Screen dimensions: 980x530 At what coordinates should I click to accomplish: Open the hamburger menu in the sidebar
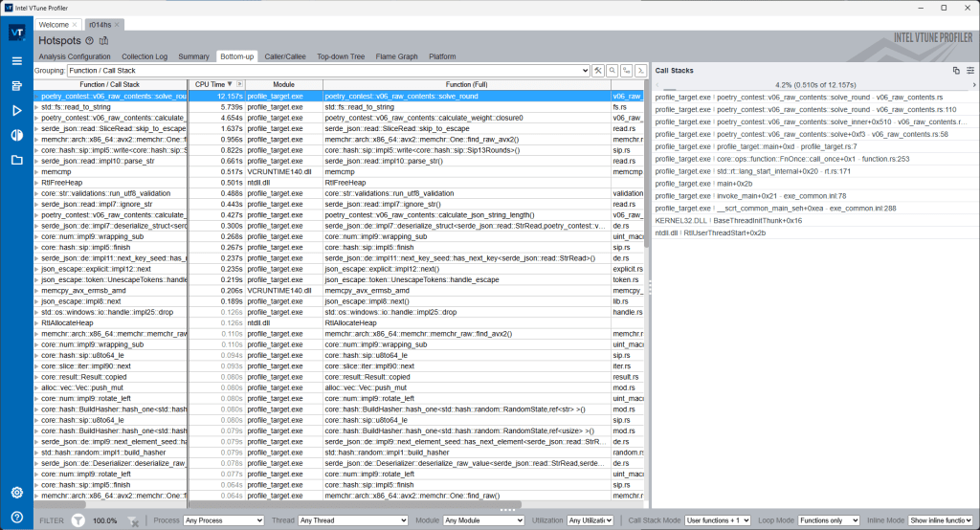click(16, 60)
